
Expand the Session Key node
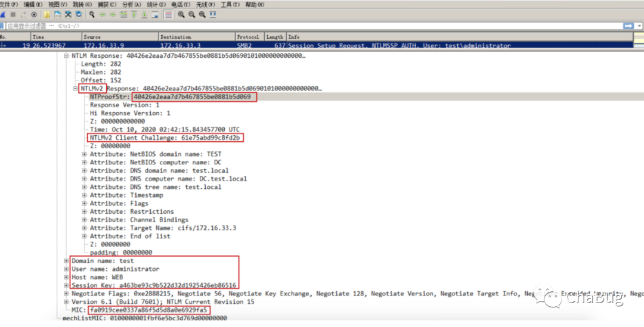(x=66, y=285)
